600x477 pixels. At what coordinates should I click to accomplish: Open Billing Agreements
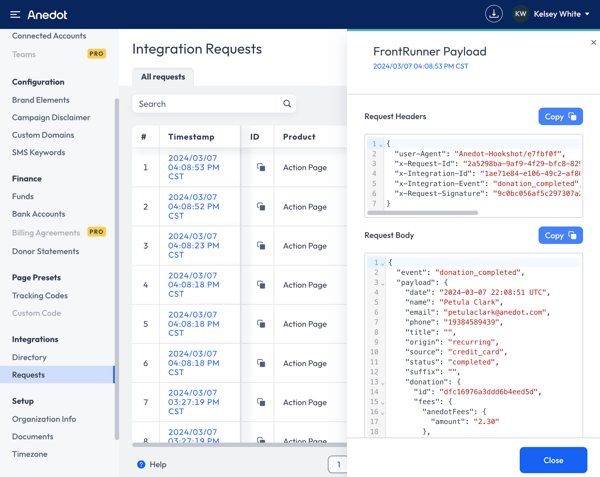point(46,233)
